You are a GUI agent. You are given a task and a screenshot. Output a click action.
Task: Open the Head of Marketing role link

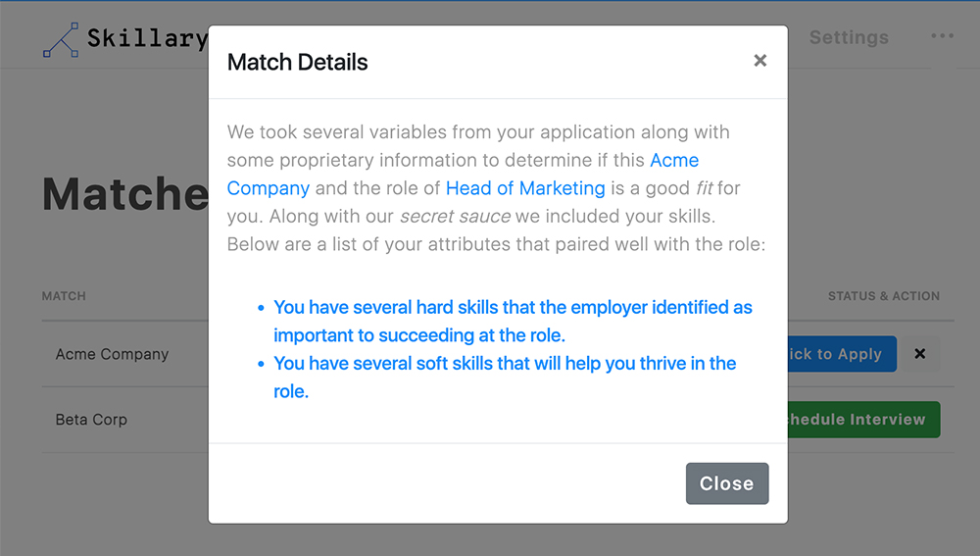[x=525, y=187]
